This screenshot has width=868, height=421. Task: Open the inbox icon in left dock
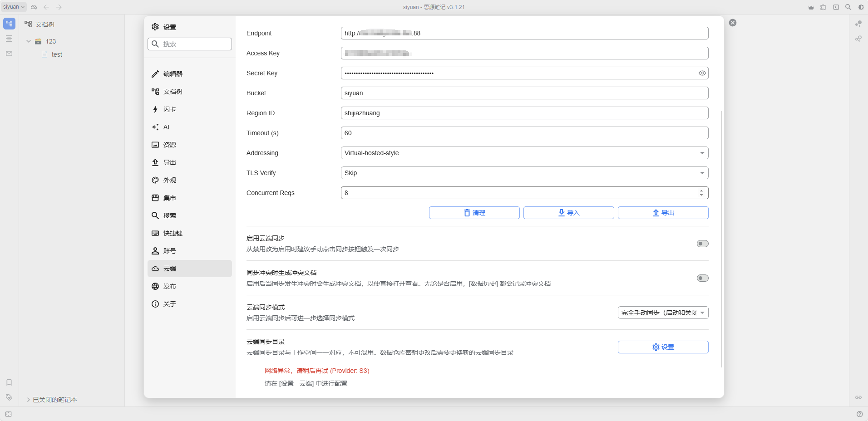pos(9,54)
